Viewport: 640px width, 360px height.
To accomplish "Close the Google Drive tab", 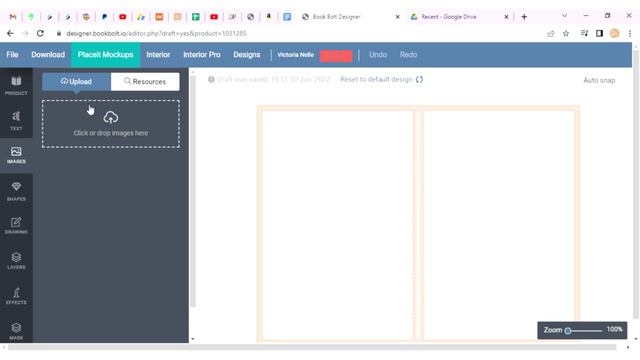I will [506, 17].
